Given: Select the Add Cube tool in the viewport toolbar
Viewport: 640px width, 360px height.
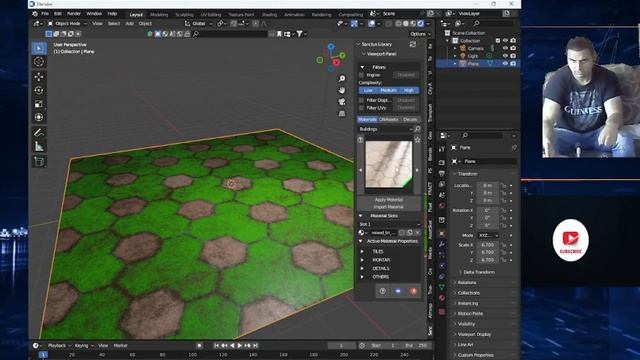Looking at the screenshot, I should coord(39,161).
